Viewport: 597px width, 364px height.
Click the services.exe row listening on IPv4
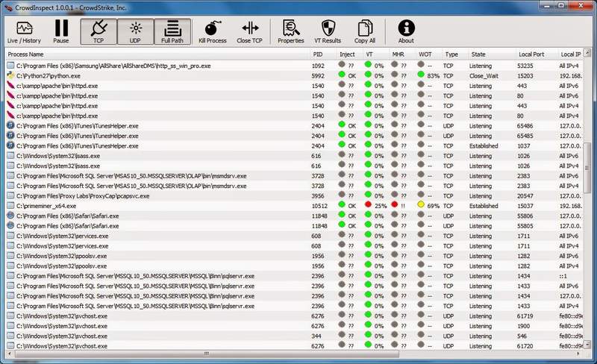tap(294, 246)
